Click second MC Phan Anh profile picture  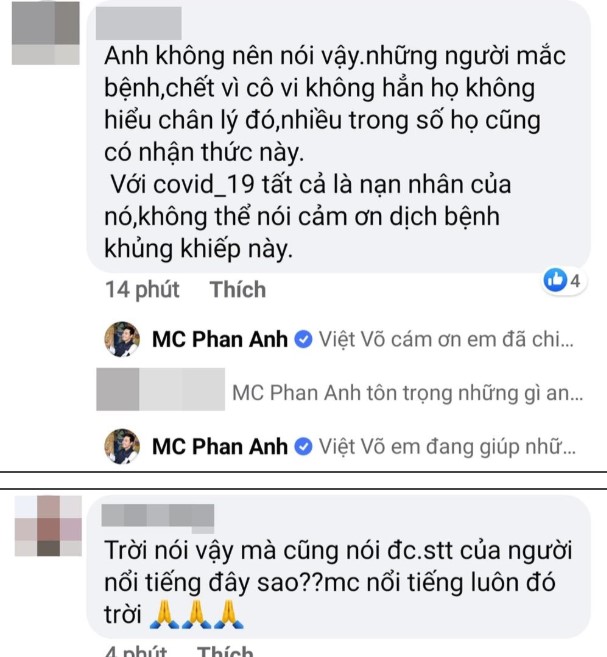coord(122,446)
